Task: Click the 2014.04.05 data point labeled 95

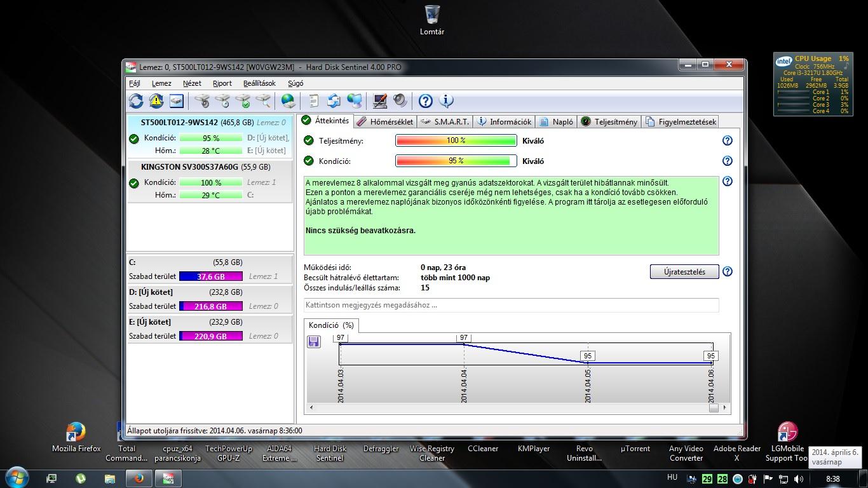Action: pos(588,356)
